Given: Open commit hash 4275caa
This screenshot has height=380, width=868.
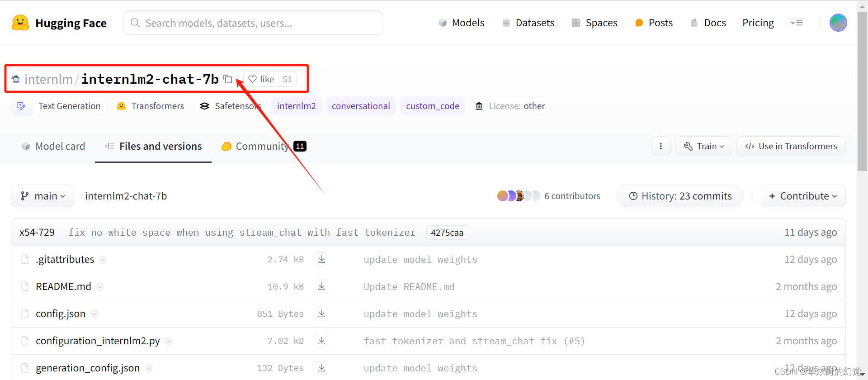Looking at the screenshot, I should point(447,233).
